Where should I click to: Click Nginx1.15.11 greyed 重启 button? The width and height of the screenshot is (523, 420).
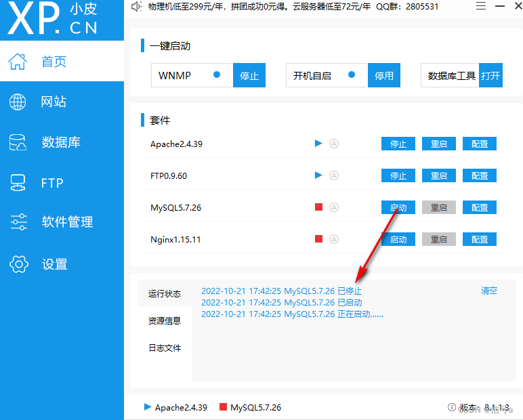pyautogui.click(x=439, y=239)
